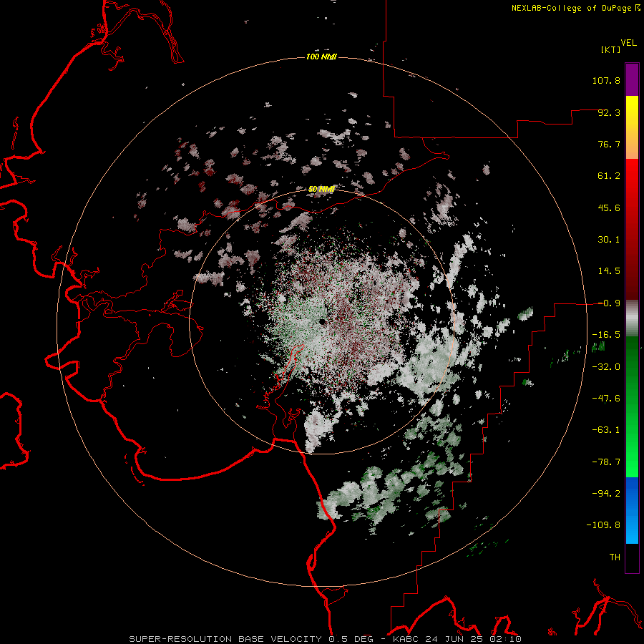This screenshot has height=644, width=644.
Task: Select the -47.6 scale value
Action: coord(606,399)
